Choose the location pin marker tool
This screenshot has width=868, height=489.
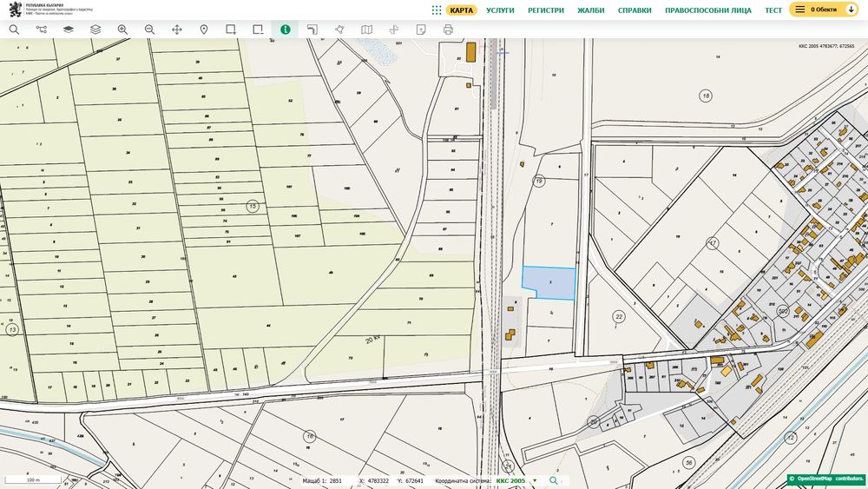[x=204, y=30]
